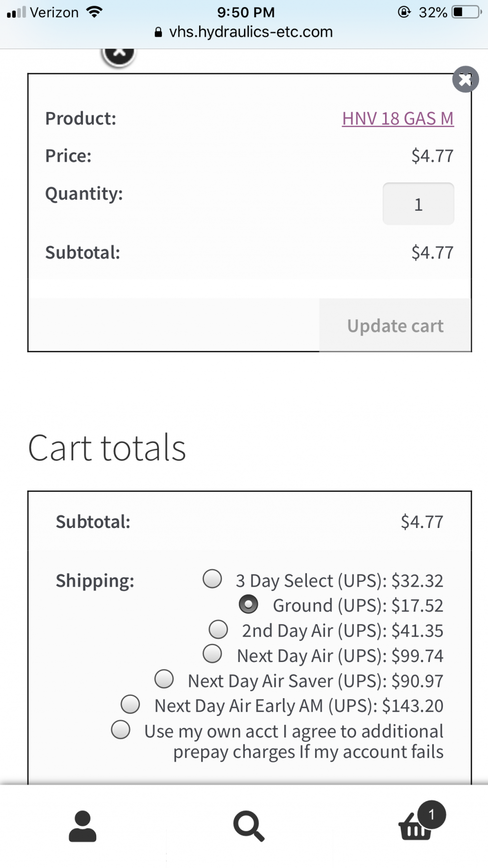Open the search magnifier icon

[x=249, y=827]
